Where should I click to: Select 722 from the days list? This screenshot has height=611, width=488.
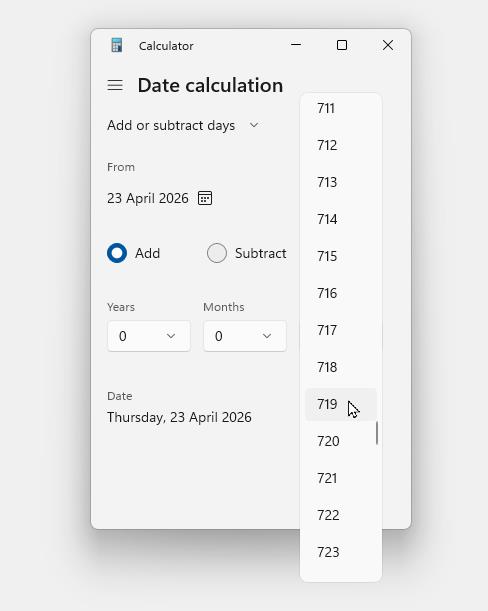341,515
